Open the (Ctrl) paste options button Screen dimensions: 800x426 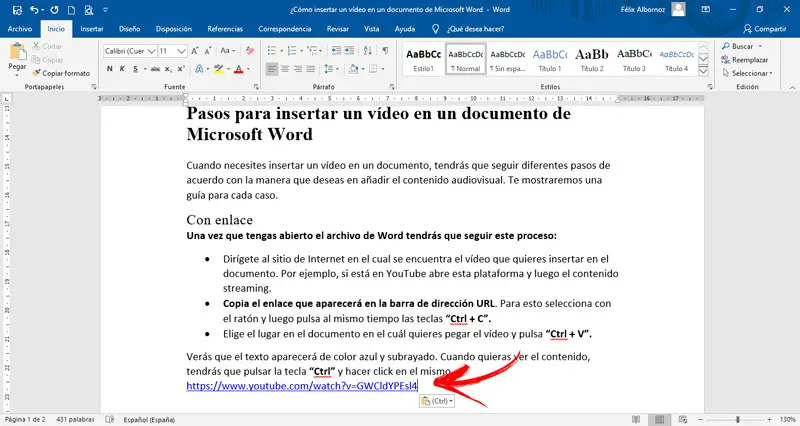pyautogui.click(x=436, y=401)
